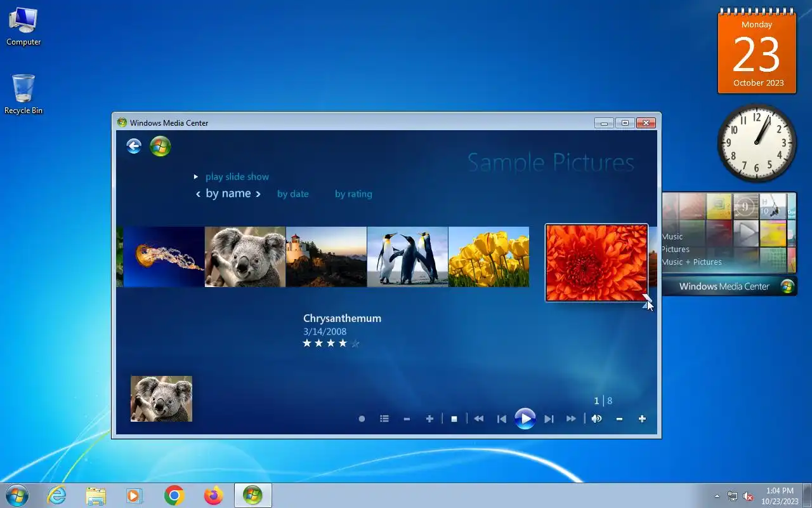Screen dimensions: 812x508
Task: Click the Fast forward button
Action: coord(571,419)
